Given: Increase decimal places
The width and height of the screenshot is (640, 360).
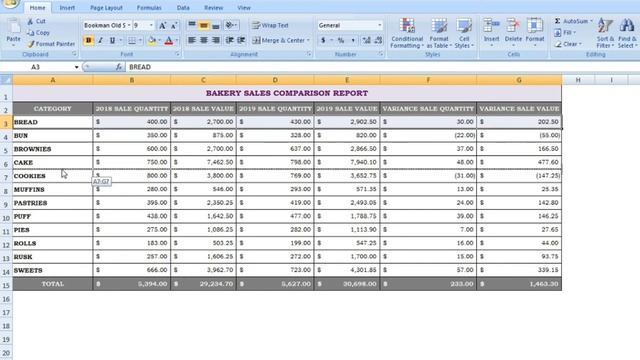Looking at the screenshot, I should (x=367, y=40).
